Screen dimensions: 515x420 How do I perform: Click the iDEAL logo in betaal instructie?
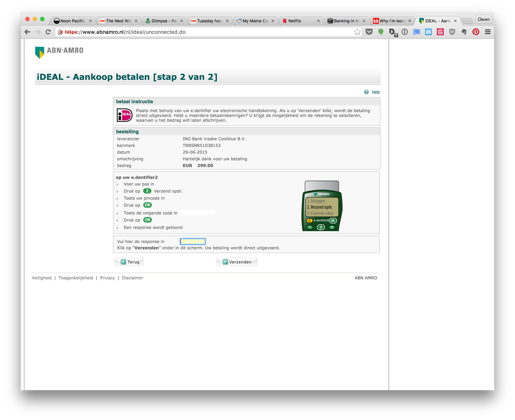(124, 115)
